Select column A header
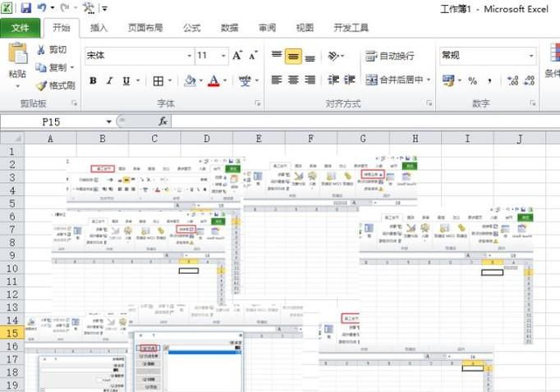Image resolution: width=560 pixels, height=392 pixels. pos(50,139)
